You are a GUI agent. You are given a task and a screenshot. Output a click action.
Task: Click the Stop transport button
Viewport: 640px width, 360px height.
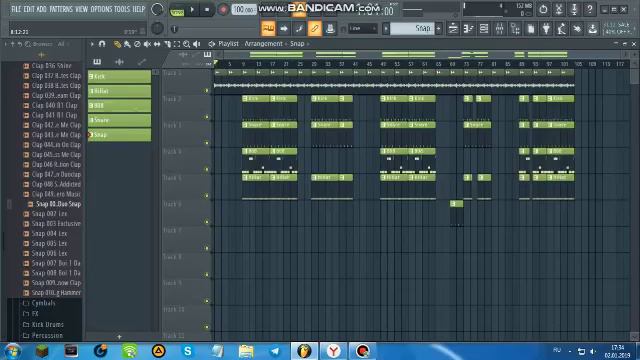pos(207,10)
